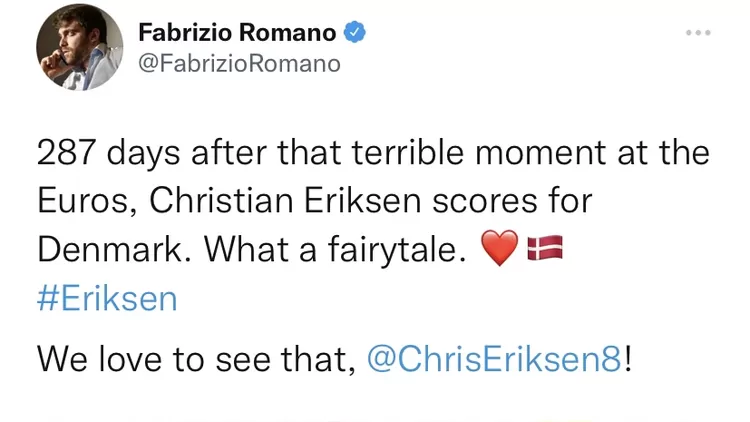
Task: Open the tweet's more options menu
Action: coord(697,33)
